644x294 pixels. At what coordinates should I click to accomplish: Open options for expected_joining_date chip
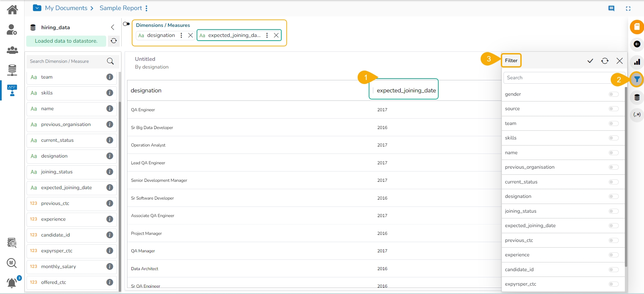pyautogui.click(x=267, y=35)
